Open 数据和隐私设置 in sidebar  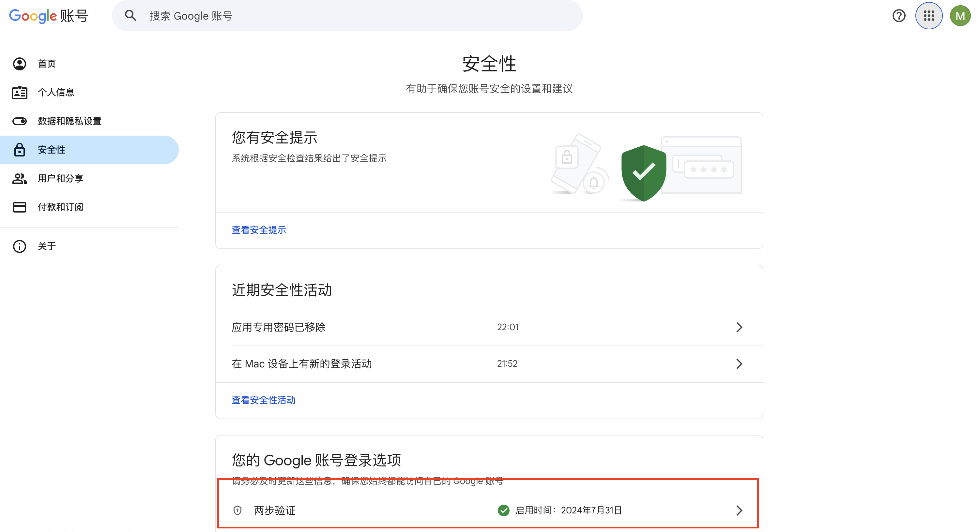pyautogui.click(x=69, y=121)
